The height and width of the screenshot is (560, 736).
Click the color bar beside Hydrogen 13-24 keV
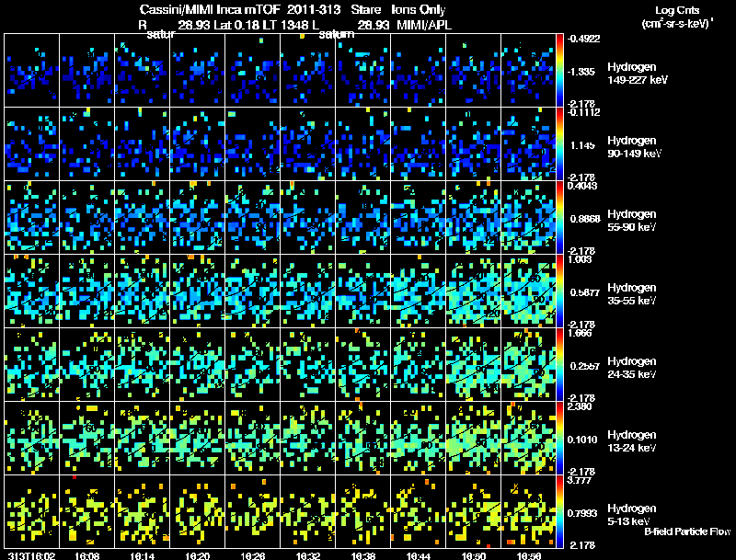pyautogui.click(x=559, y=439)
